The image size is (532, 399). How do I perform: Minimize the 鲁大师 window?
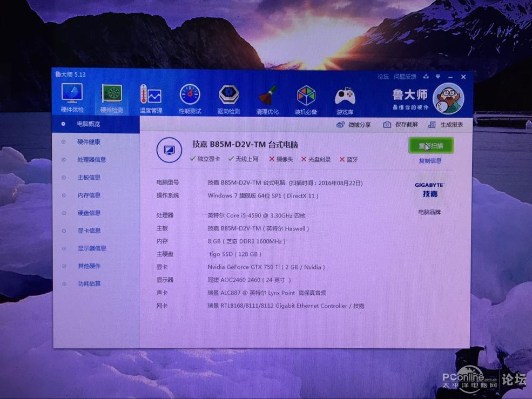(x=450, y=77)
